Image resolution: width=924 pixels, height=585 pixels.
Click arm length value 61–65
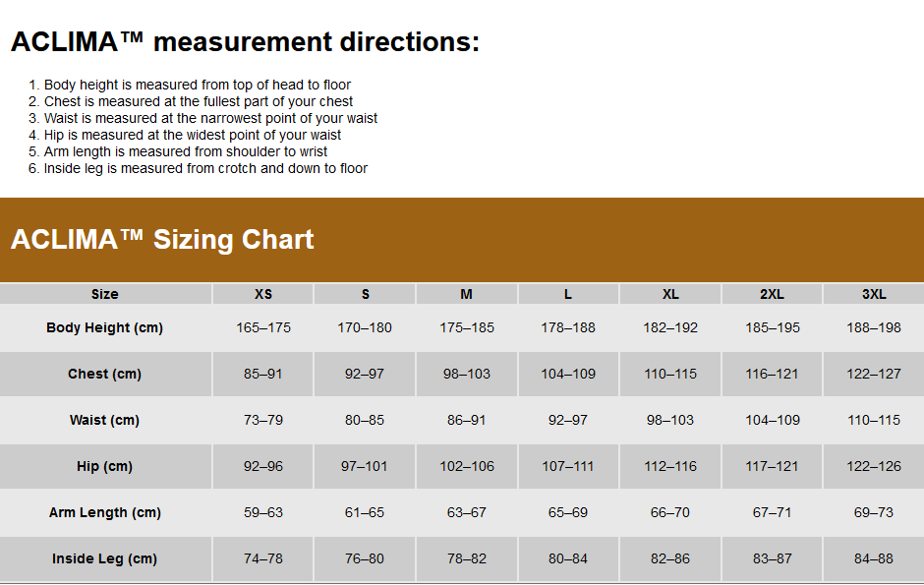(365, 512)
